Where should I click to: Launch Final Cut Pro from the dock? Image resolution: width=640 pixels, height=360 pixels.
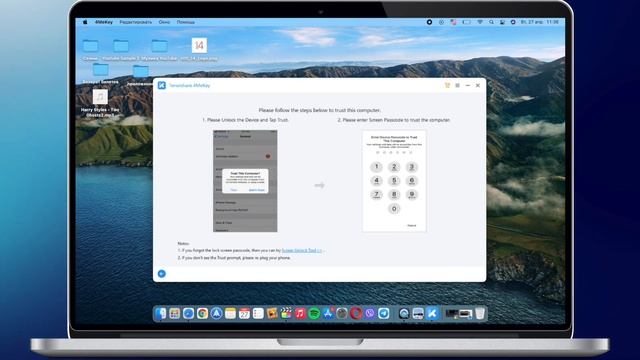[x=286, y=313]
